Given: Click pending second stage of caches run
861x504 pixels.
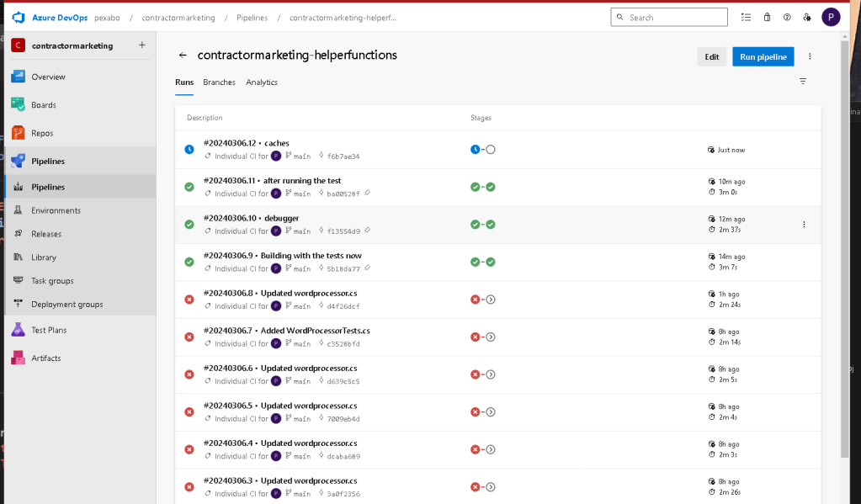Looking at the screenshot, I should pyautogui.click(x=491, y=149).
